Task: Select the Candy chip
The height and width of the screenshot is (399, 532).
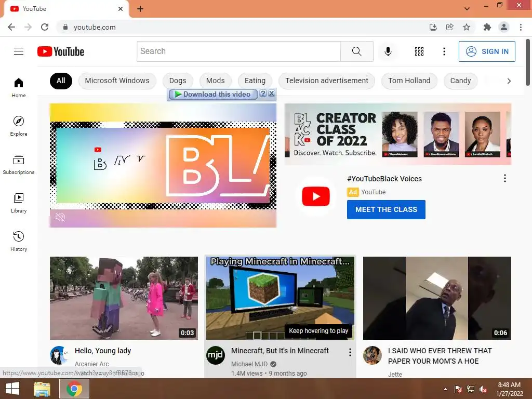Action: click(x=460, y=81)
